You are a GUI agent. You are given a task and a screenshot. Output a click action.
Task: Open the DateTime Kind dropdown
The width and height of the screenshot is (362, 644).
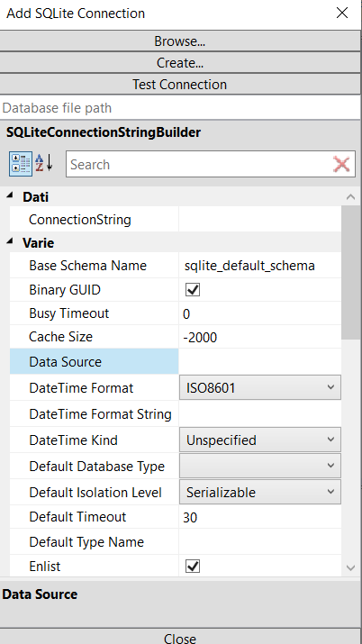[260, 440]
